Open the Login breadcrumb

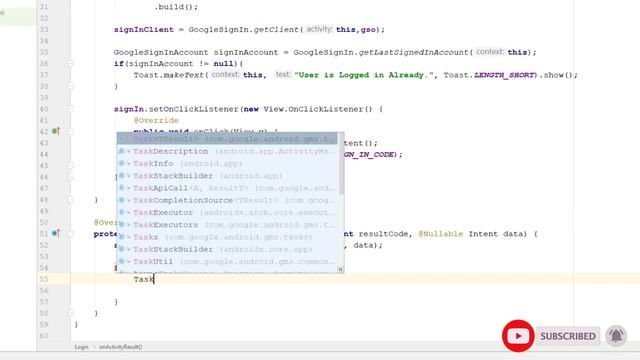81,347
